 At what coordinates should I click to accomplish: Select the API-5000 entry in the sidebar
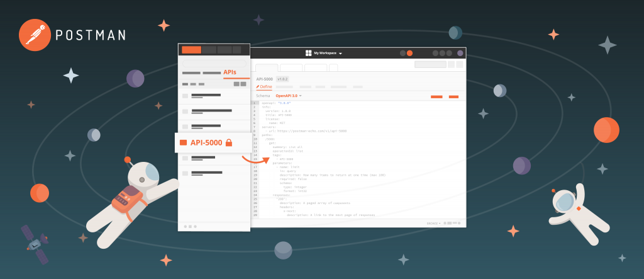(213, 142)
